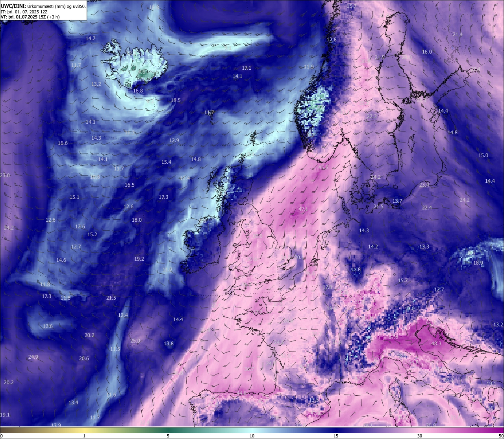This screenshot has width=504, height=439.
Task: Click the value 25.0 on the map
Action: pos(135,341)
